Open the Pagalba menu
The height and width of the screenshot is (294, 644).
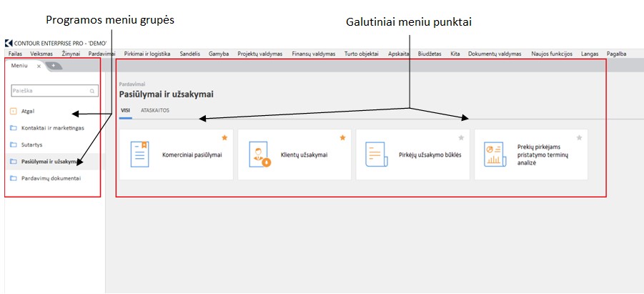[617, 54]
